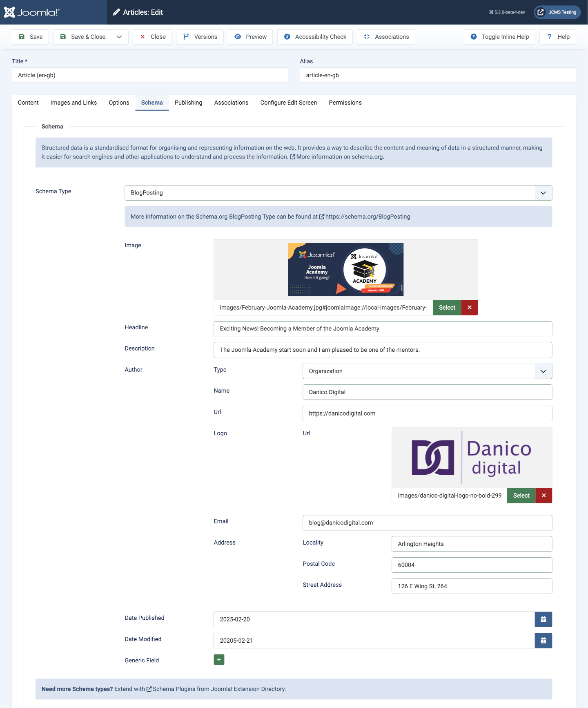Click the Author Name field
588x708 pixels.
(427, 392)
